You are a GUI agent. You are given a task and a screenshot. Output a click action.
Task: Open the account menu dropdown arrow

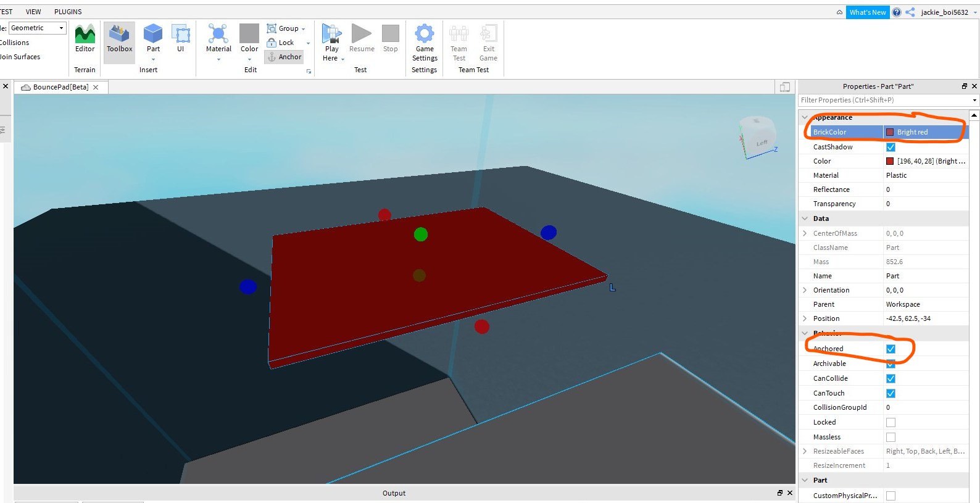[x=975, y=12]
